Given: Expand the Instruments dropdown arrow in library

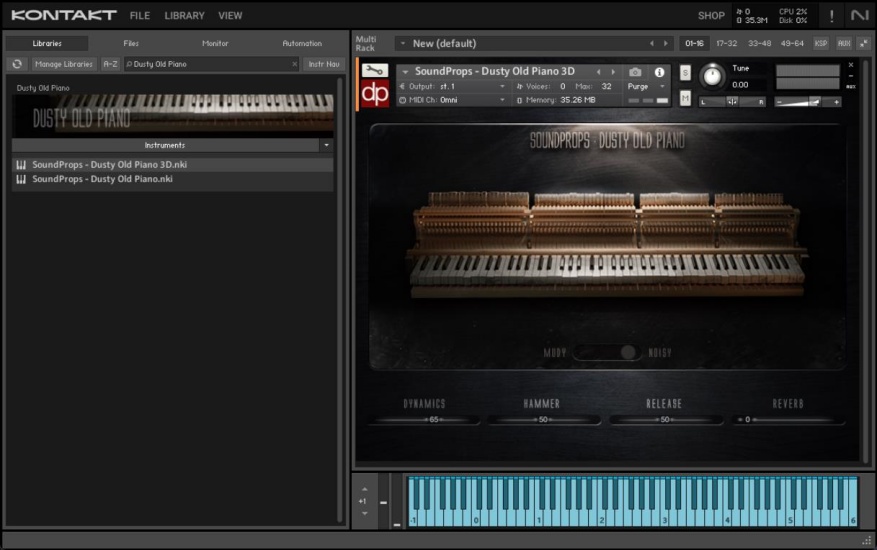Looking at the screenshot, I should pyautogui.click(x=326, y=145).
